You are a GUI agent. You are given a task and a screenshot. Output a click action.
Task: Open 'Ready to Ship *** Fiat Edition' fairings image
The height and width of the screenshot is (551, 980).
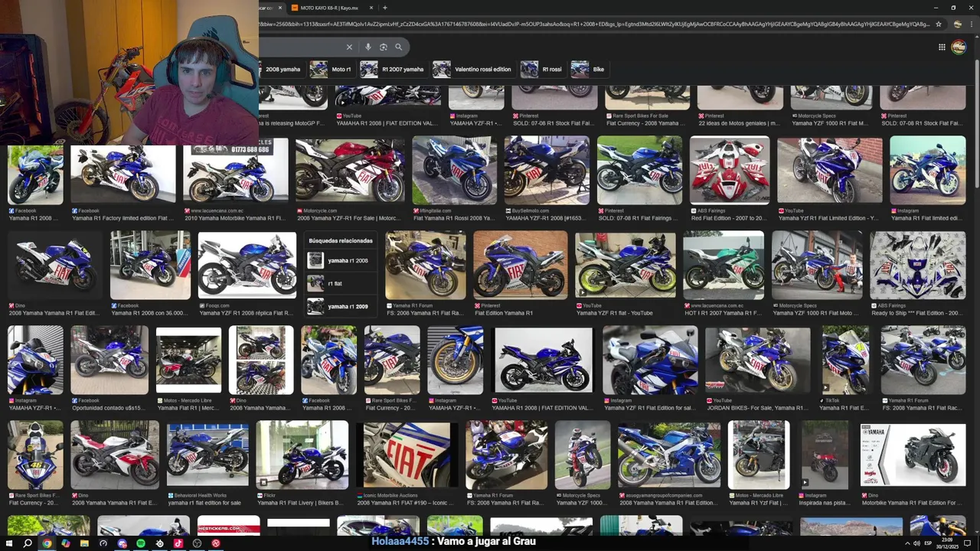click(x=918, y=265)
